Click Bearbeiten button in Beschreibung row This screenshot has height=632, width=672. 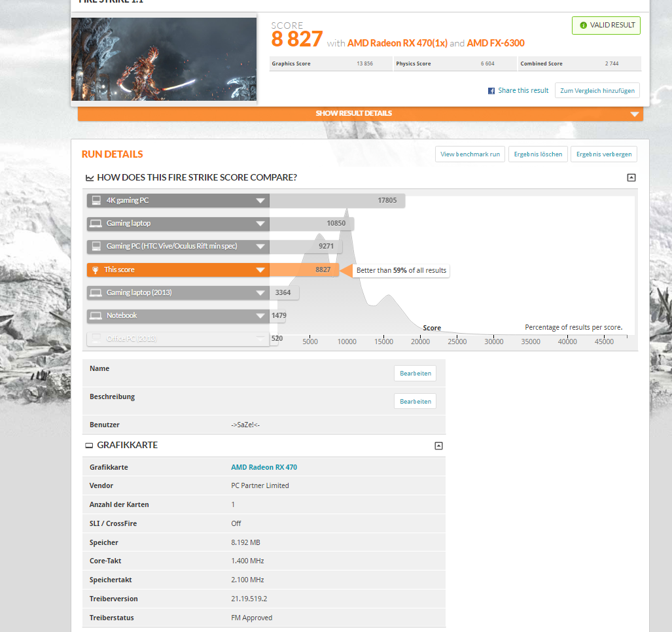416,402
